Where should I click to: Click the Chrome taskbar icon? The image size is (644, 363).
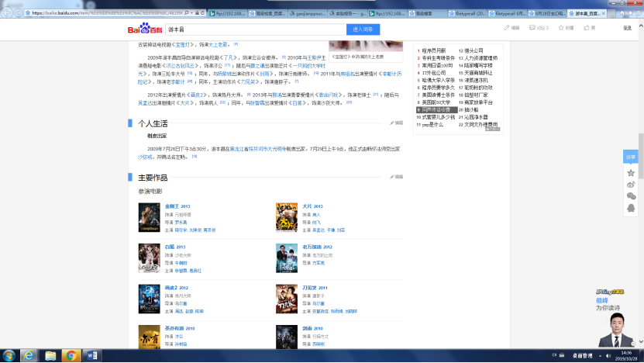coord(71,355)
